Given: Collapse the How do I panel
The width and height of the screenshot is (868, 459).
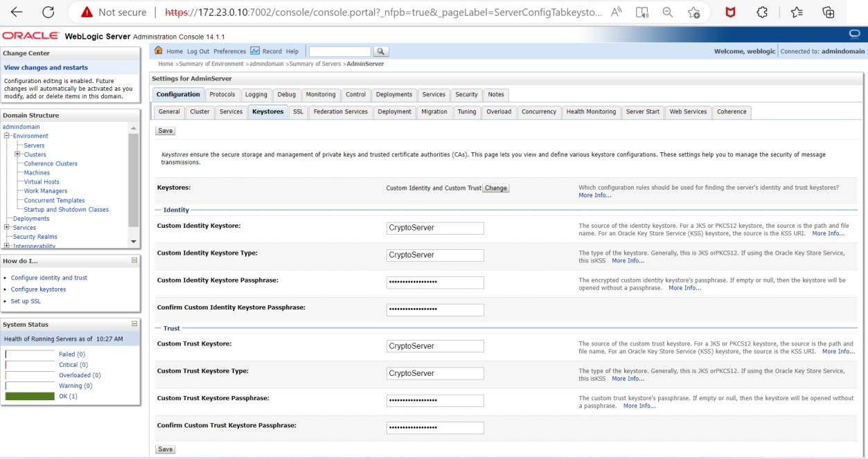Looking at the screenshot, I should click(134, 260).
